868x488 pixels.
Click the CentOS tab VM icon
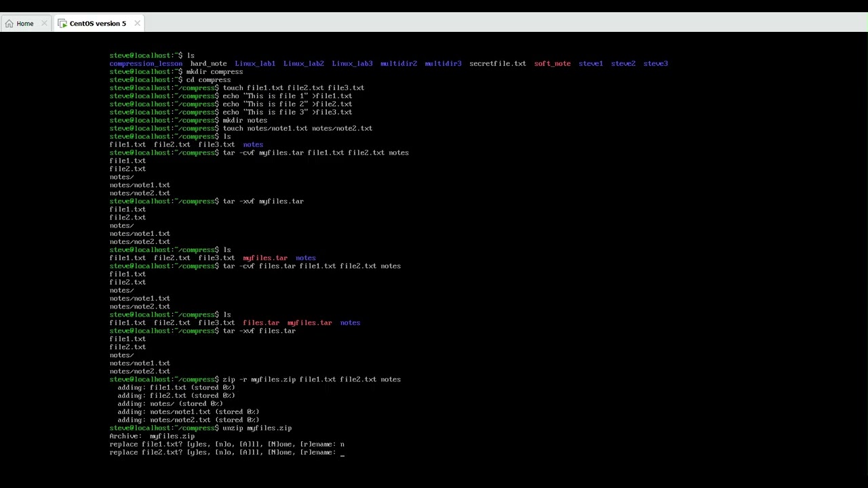pyautogui.click(x=62, y=23)
